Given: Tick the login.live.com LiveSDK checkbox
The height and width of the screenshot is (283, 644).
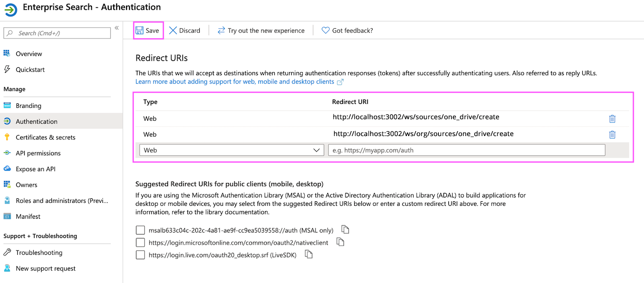Looking at the screenshot, I should (x=140, y=255).
